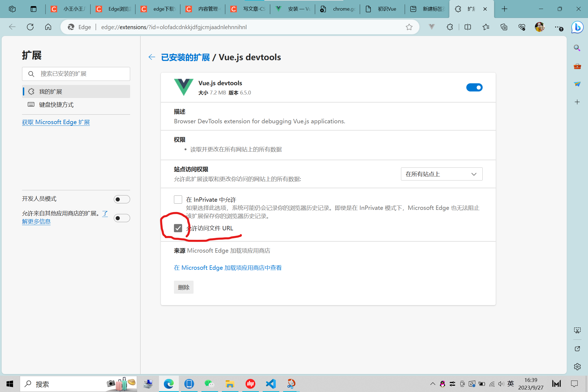Switch to the 写文章-CS tab
Image resolution: width=588 pixels, height=392 pixels.
coord(247,9)
